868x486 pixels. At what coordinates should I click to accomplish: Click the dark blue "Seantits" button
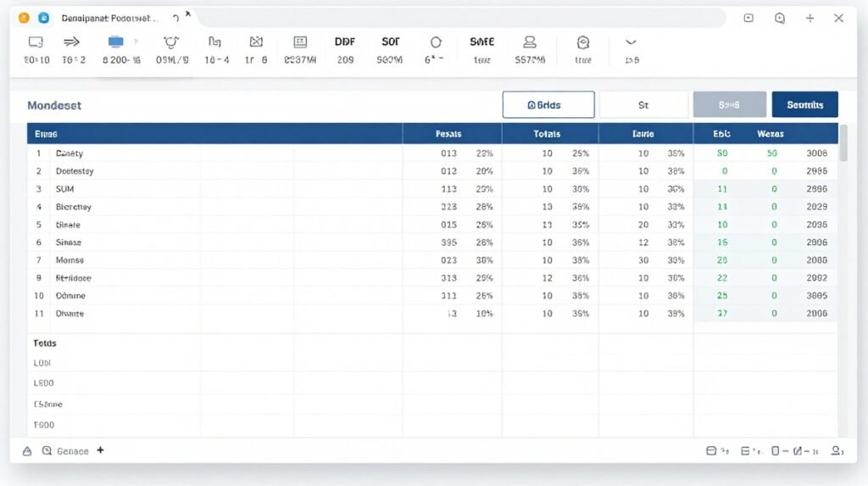805,104
